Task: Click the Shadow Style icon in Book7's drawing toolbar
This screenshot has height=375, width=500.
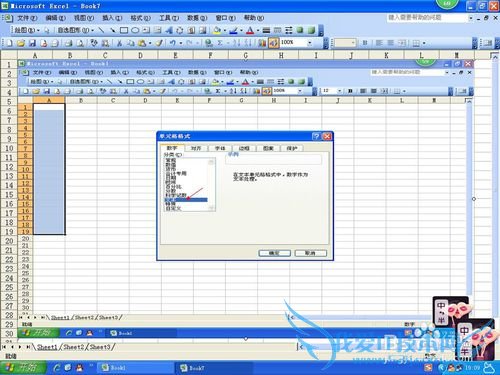Action: (300, 30)
